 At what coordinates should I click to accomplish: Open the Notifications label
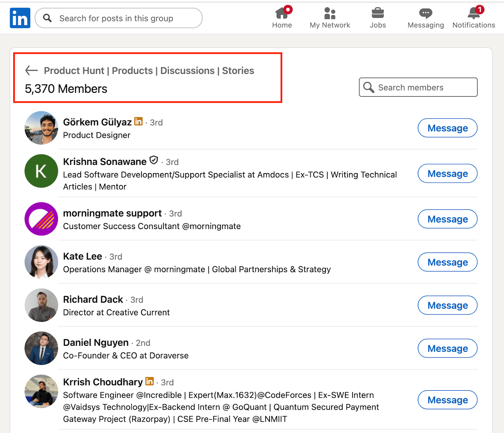[474, 25]
